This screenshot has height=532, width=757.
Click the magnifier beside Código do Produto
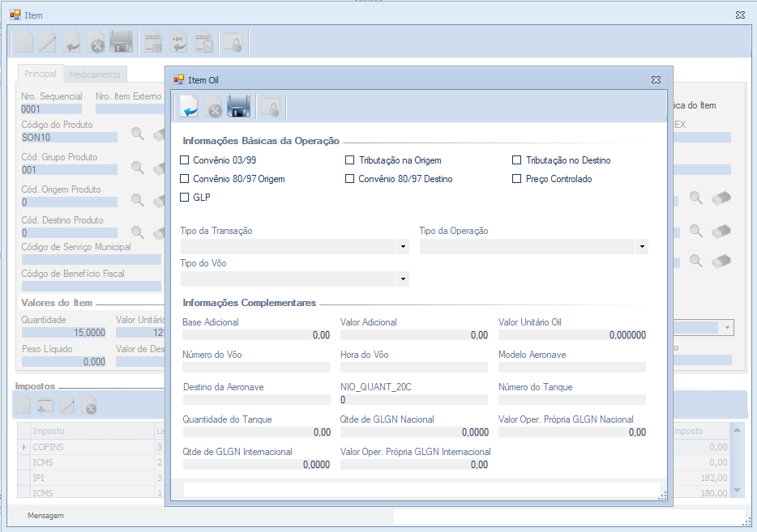click(138, 134)
